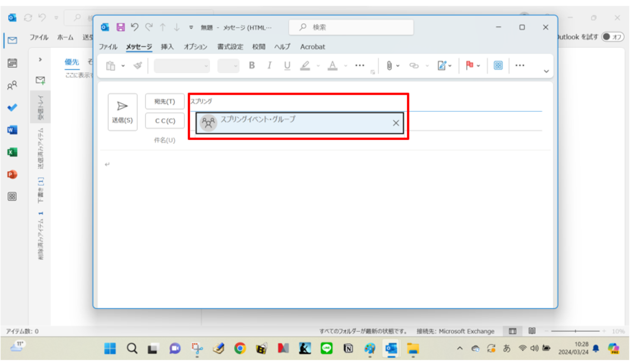Toggle the new Outlook switch
The image size is (637, 364).
point(612,37)
